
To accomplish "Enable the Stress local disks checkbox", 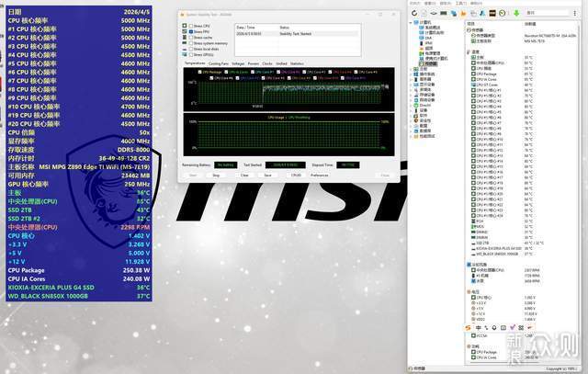I will point(191,49).
